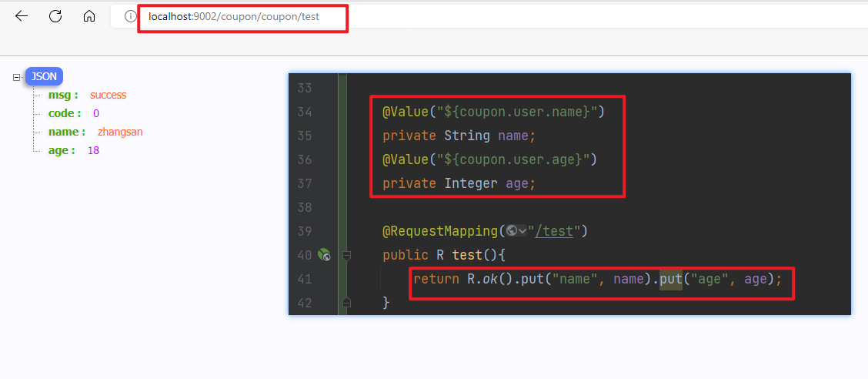Click the web endpoint gutter icon on line 40
Screen dimensions: 868x379
click(x=325, y=255)
